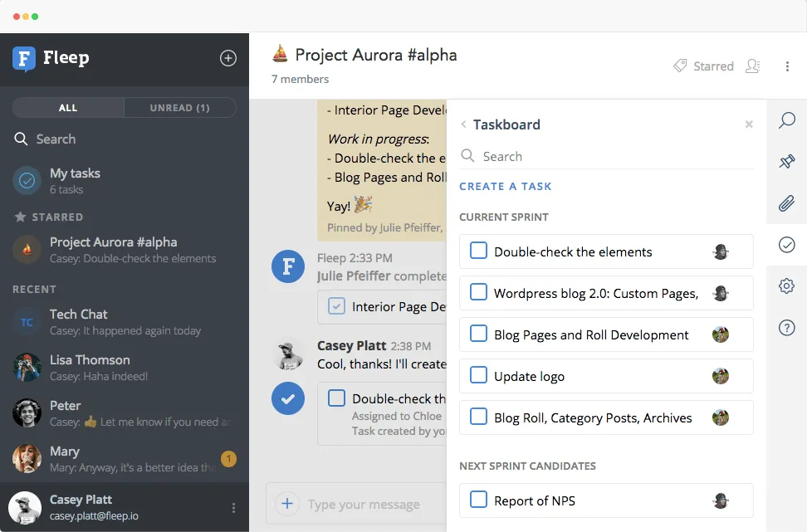Click the message attachment plus icon

[x=287, y=503]
